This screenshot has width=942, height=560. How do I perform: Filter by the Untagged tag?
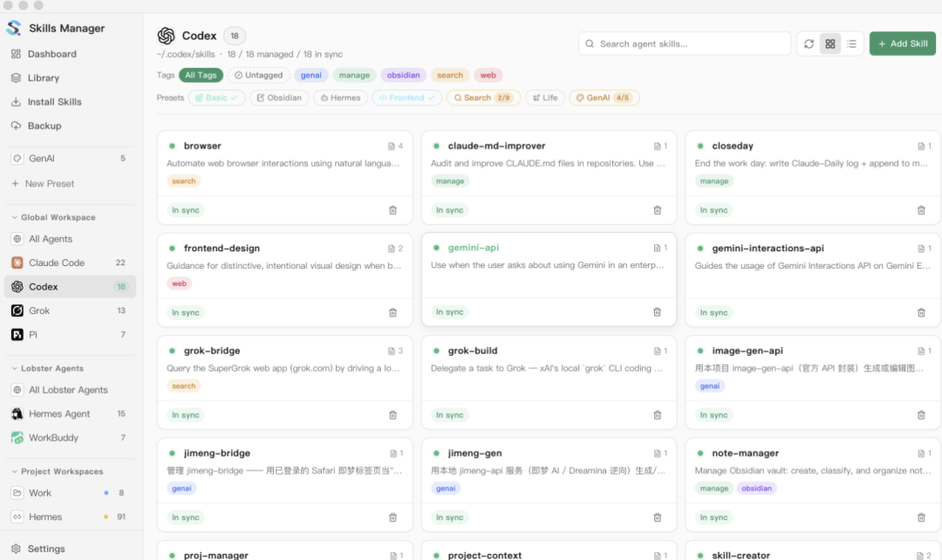pos(258,75)
